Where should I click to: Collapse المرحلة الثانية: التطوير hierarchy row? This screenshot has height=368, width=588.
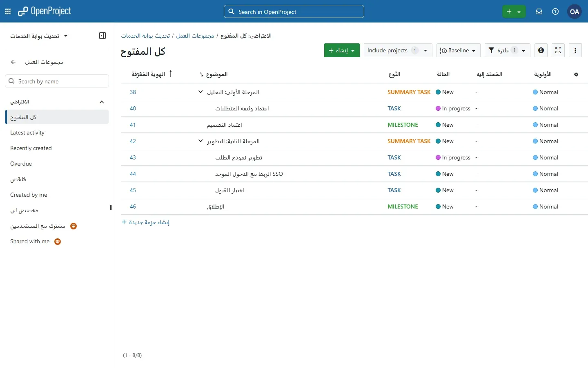point(200,141)
